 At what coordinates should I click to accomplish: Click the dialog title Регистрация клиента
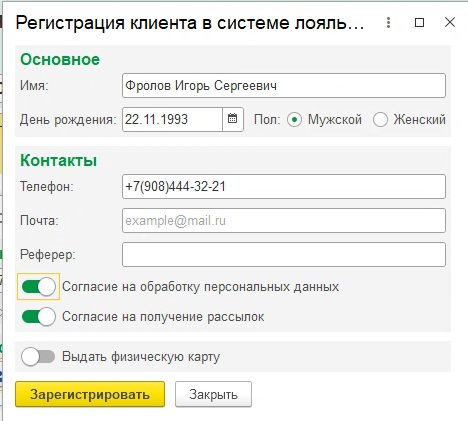point(189,23)
